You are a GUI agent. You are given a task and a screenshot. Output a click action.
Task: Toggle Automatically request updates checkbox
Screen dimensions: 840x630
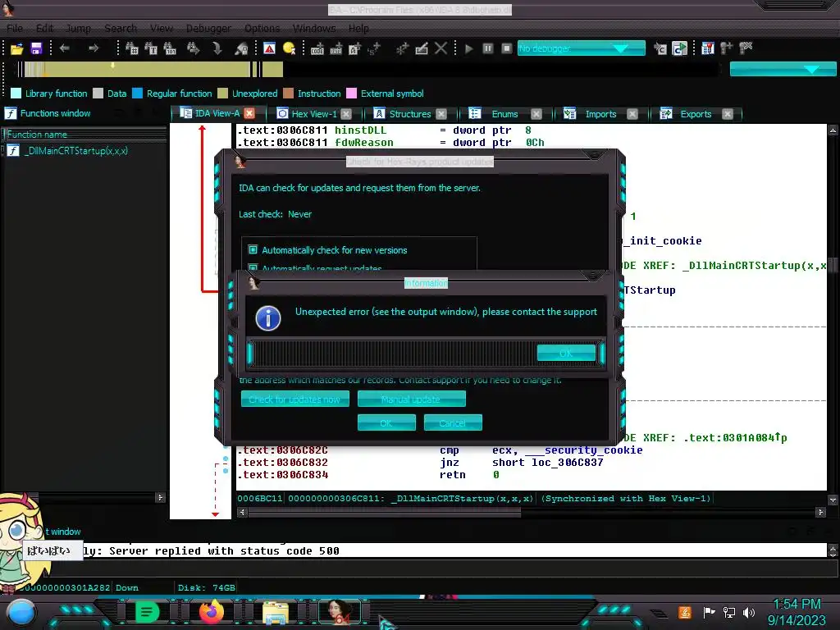tap(253, 267)
